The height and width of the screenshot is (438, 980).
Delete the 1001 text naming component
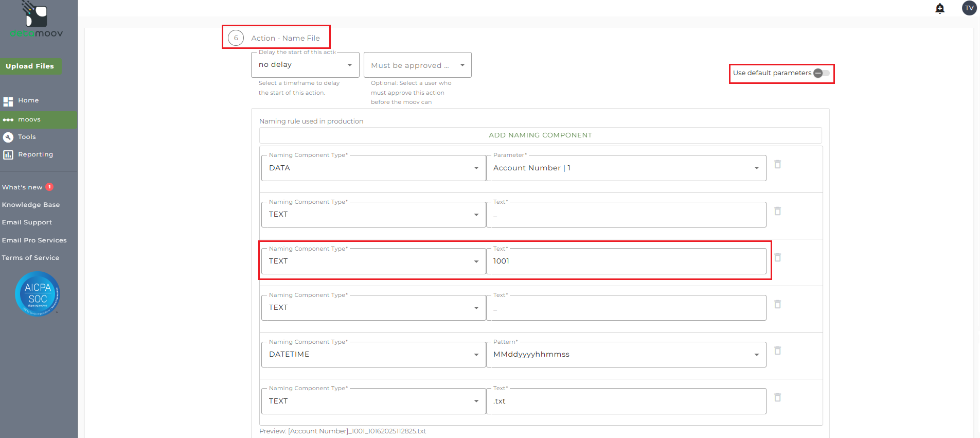[x=777, y=257]
